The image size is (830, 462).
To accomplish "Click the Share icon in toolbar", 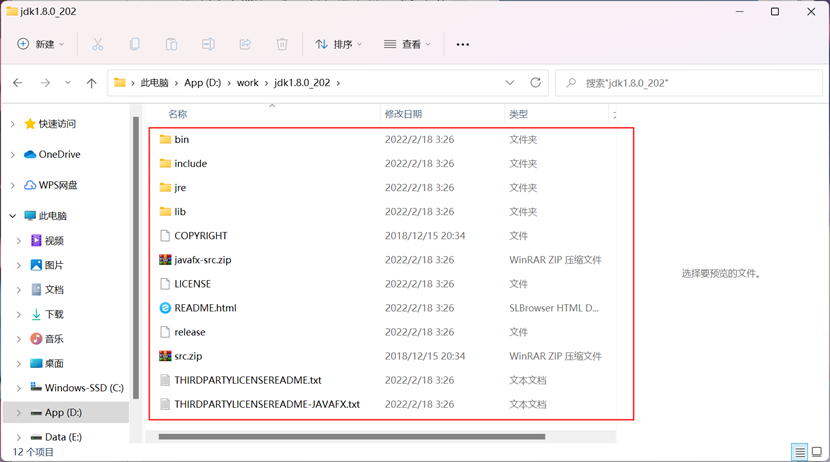I will (x=245, y=44).
